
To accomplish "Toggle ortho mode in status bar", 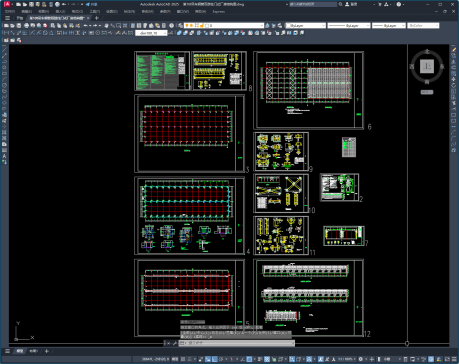I will click(x=214, y=359).
